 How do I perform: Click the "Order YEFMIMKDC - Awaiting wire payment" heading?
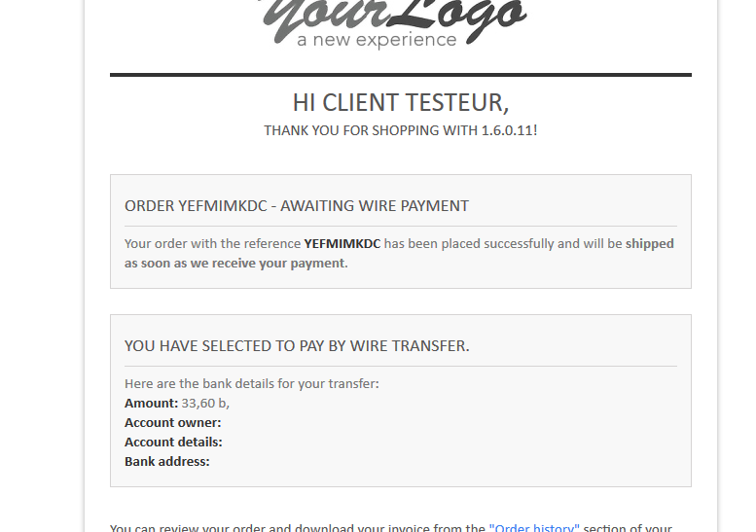tap(297, 206)
